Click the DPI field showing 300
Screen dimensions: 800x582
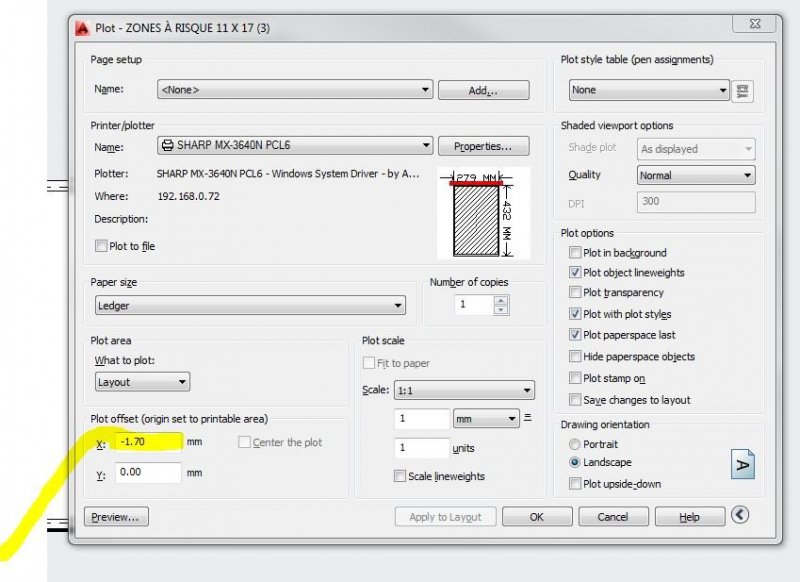point(696,202)
